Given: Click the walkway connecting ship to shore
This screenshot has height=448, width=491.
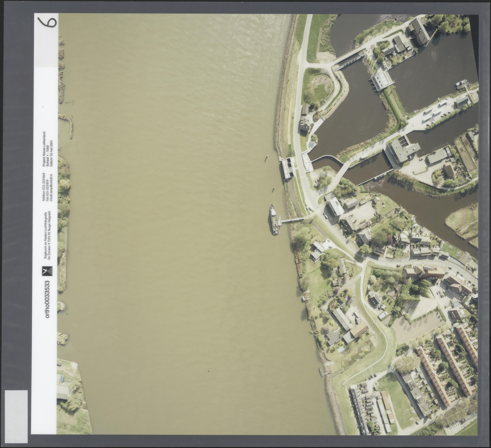Looking at the screenshot, I should [292, 220].
